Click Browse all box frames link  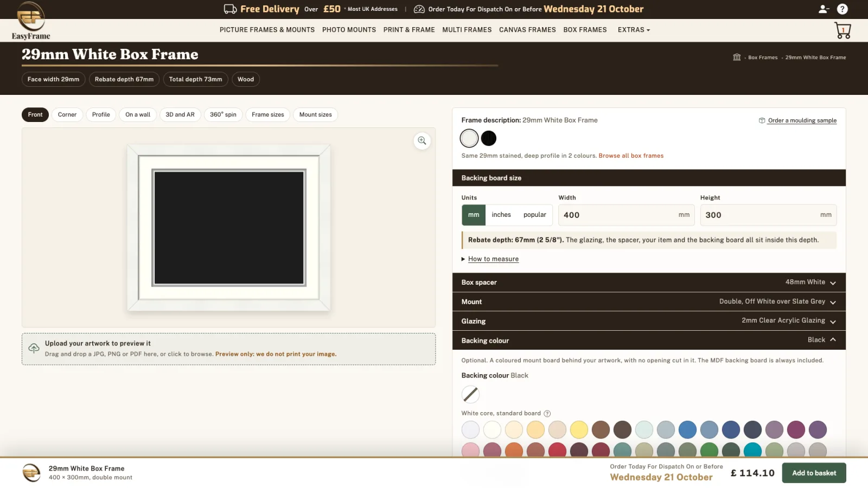point(631,156)
